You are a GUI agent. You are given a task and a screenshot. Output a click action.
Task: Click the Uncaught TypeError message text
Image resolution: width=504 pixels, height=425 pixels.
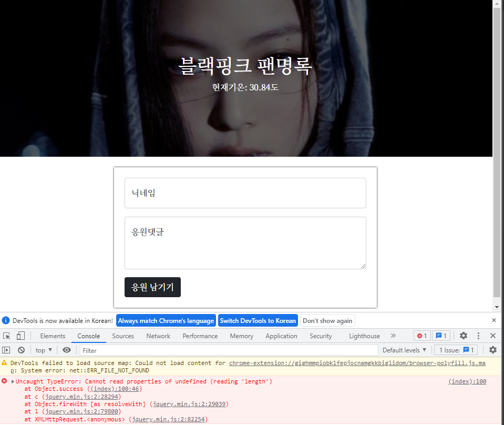coord(143,381)
